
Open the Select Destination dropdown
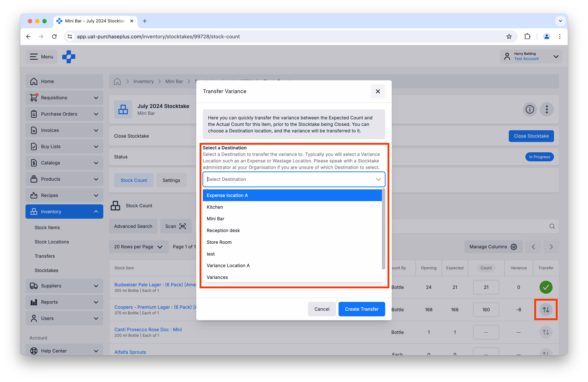pos(293,179)
